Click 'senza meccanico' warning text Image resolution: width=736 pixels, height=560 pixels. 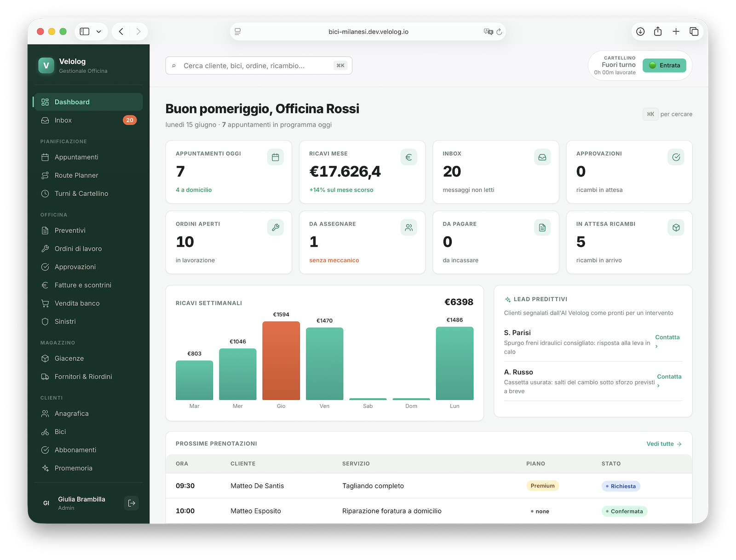[334, 260]
